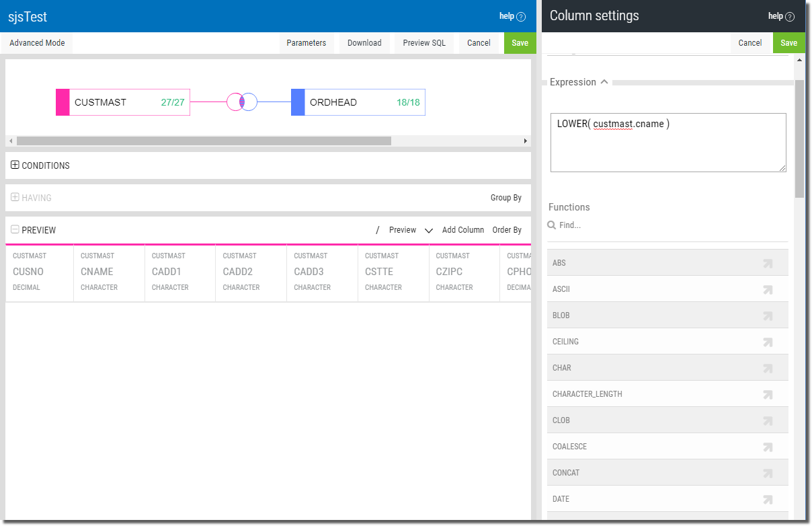This screenshot has width=812, height=526.
Task: Click inside the LOWER expression text box
Action: (x=667, y=141)
